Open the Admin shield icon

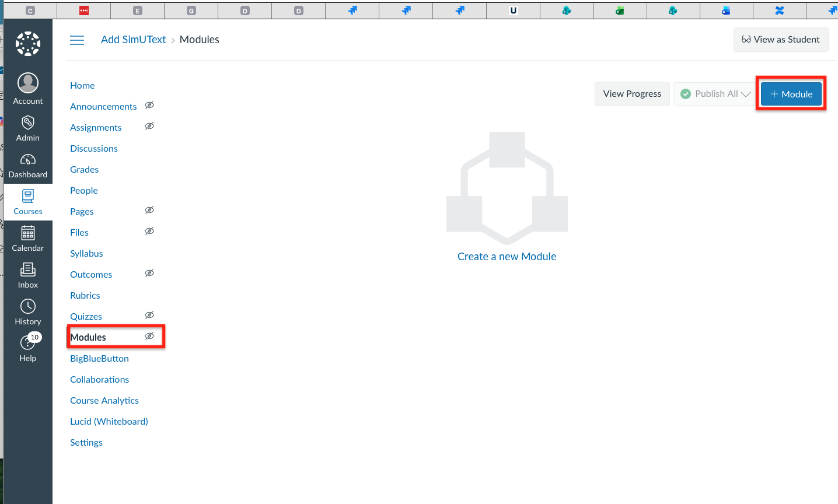[28, 123]
